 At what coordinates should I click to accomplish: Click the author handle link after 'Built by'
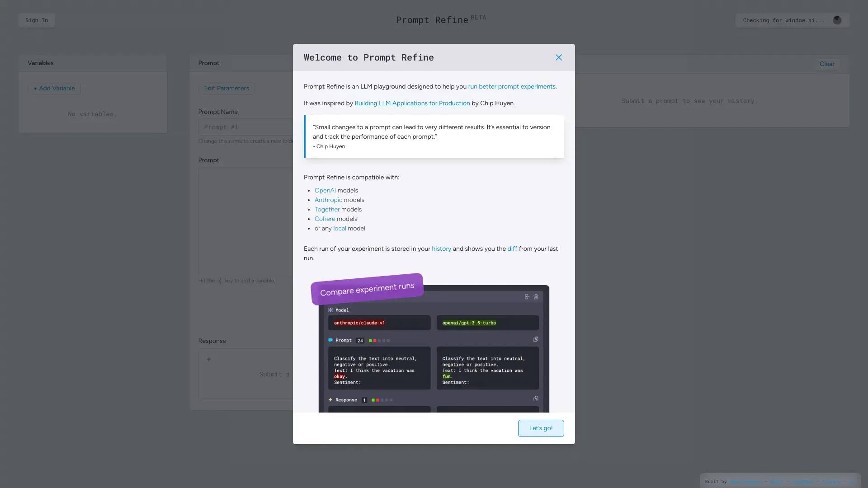click(x=746, y=481)
